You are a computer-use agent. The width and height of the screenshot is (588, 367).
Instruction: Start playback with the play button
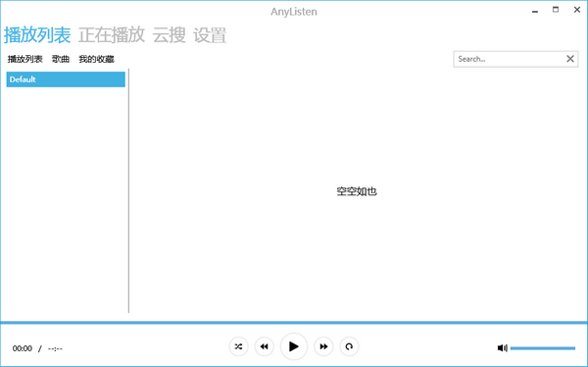click(294, 346)
